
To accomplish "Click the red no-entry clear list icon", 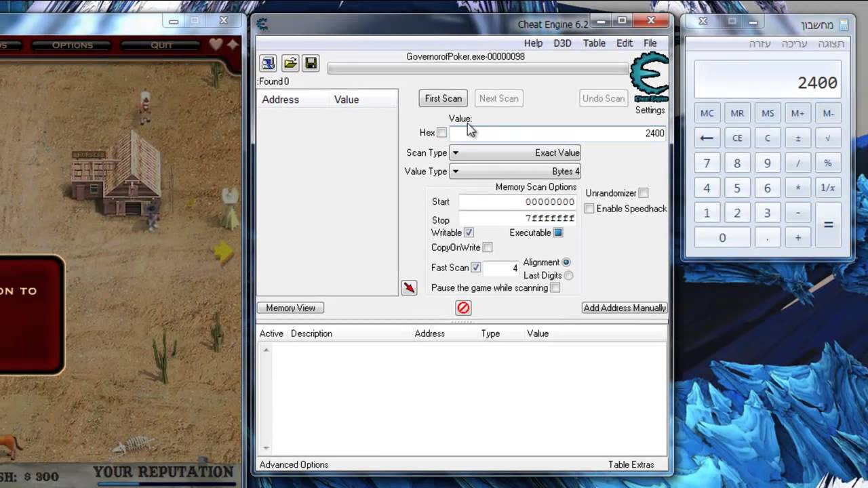I will pos(463,308).
